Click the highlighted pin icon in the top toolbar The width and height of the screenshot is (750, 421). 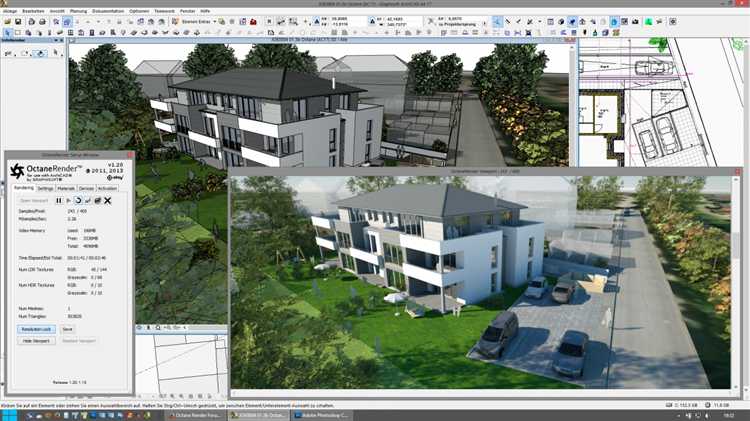572,22
